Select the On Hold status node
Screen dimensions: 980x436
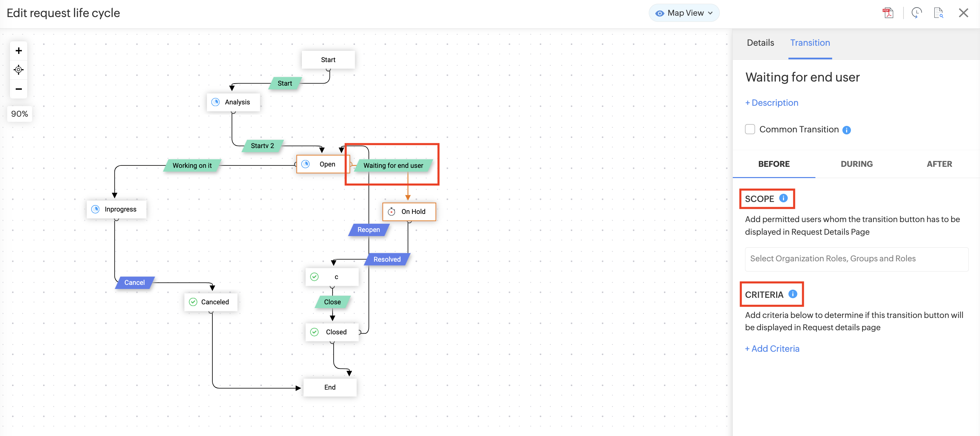409,212
